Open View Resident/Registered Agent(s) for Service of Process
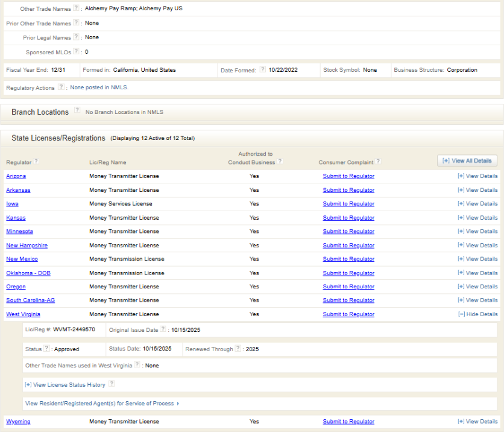The width and height of the screenshot is (504, 432). [101, 404]
